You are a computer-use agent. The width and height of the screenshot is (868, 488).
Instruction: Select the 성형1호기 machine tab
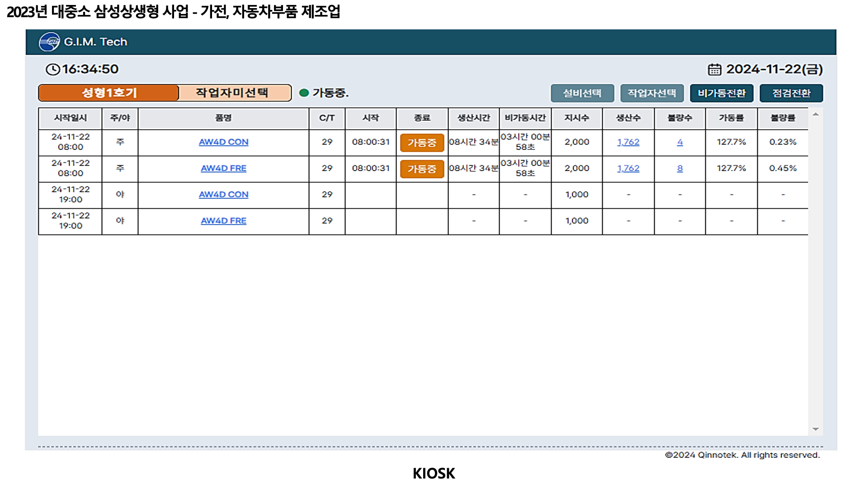[109, 93]
